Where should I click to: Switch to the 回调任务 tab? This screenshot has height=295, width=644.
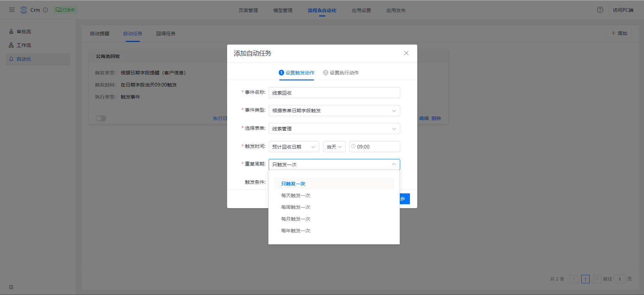point(166,34)
